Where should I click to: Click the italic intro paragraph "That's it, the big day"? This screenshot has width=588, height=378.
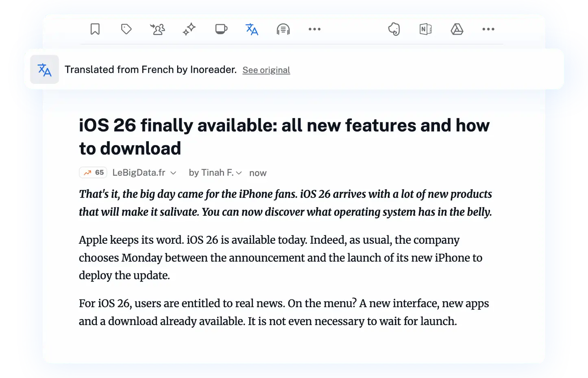pyautogui.click(x=285, y=203)
